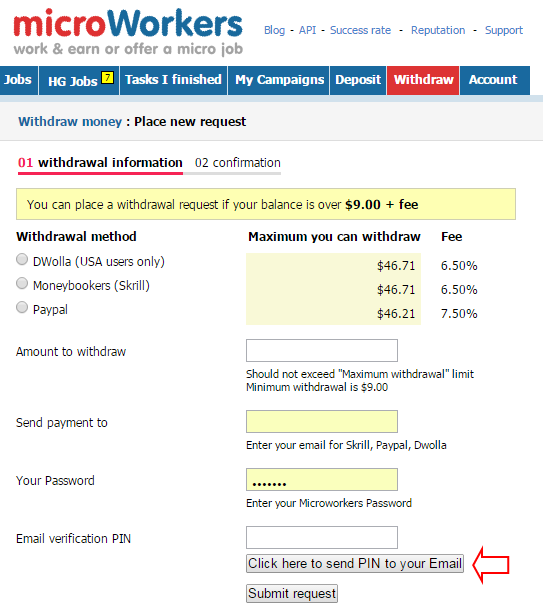Open the HG Jobs tab

79,80
